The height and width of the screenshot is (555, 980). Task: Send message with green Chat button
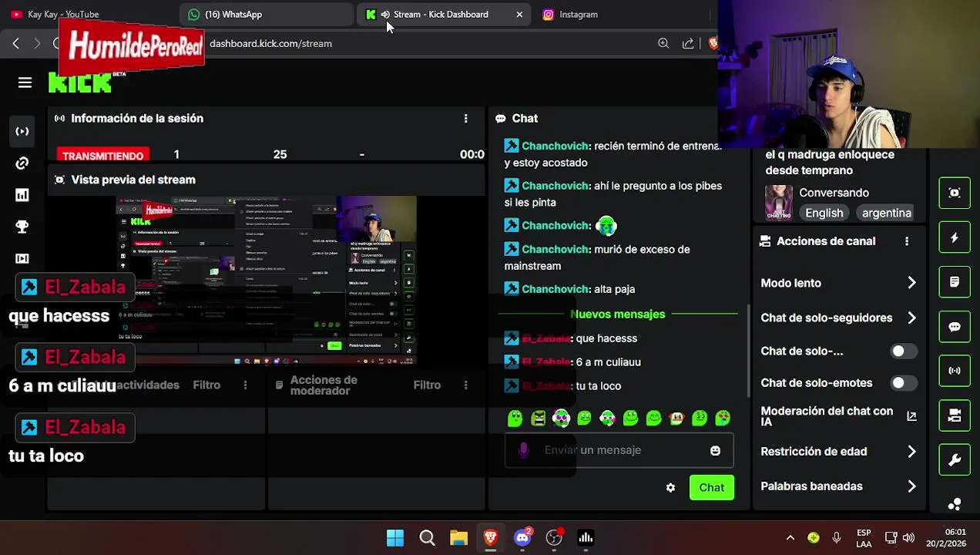click(711, 487)
